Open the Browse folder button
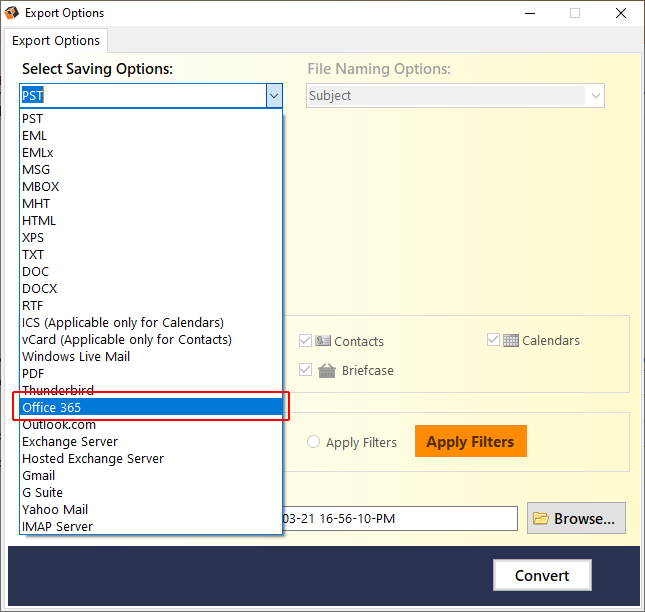645x612 pixels. tap(576, 518)
